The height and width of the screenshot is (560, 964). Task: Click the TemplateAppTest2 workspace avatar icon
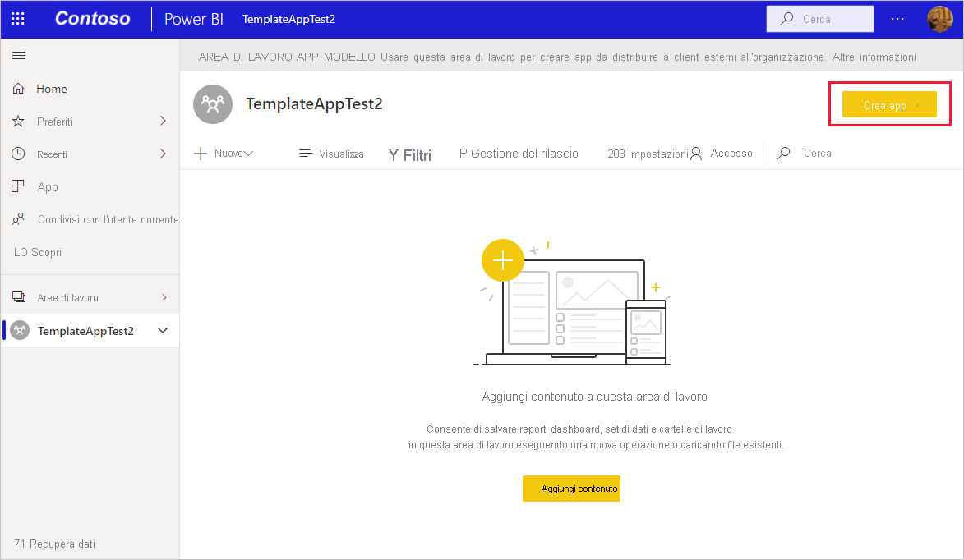coord(212,104)
